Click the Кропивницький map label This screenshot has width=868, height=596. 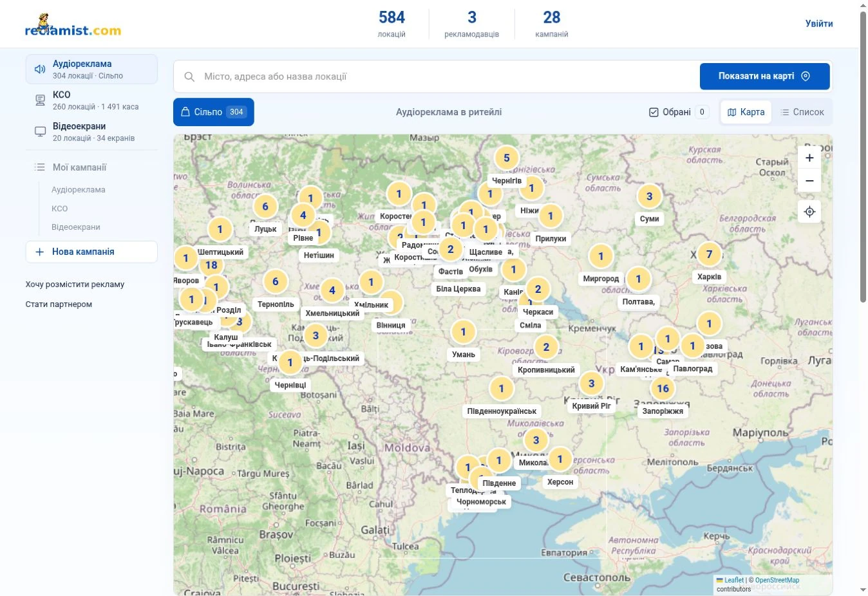546,370
